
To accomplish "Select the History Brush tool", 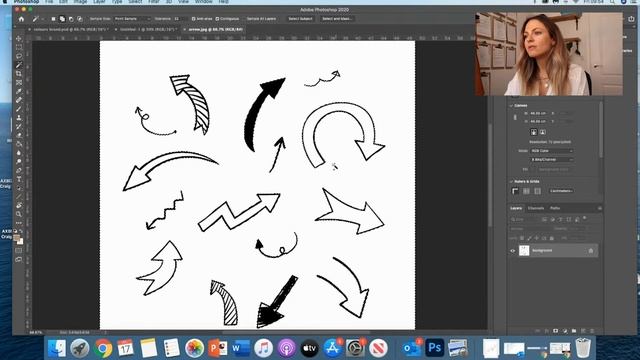I will [19, 127].
